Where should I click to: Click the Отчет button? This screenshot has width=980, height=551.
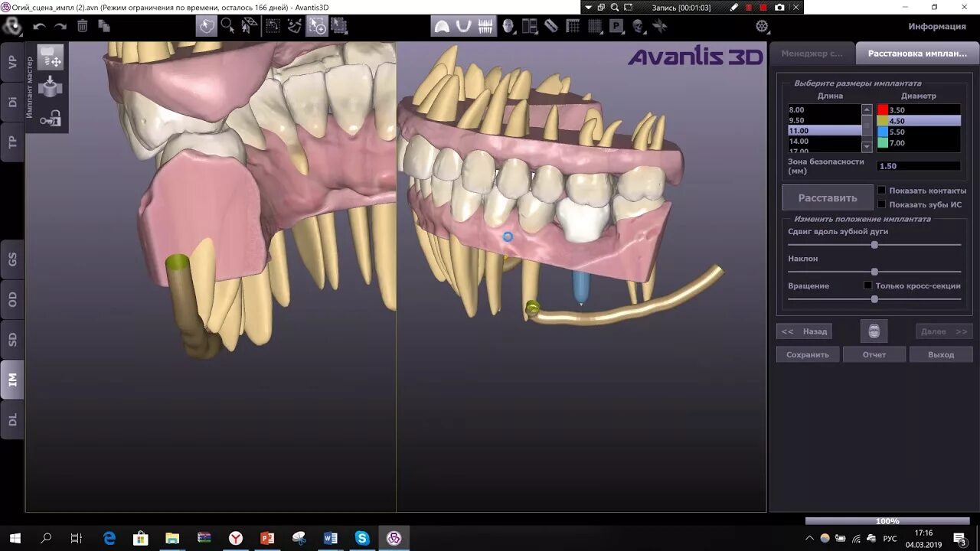874,354
